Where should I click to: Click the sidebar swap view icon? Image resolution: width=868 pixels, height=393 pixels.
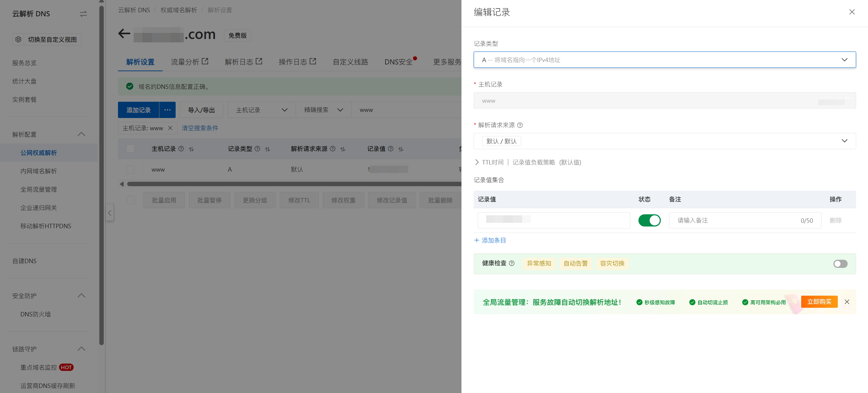click(83, 14)
